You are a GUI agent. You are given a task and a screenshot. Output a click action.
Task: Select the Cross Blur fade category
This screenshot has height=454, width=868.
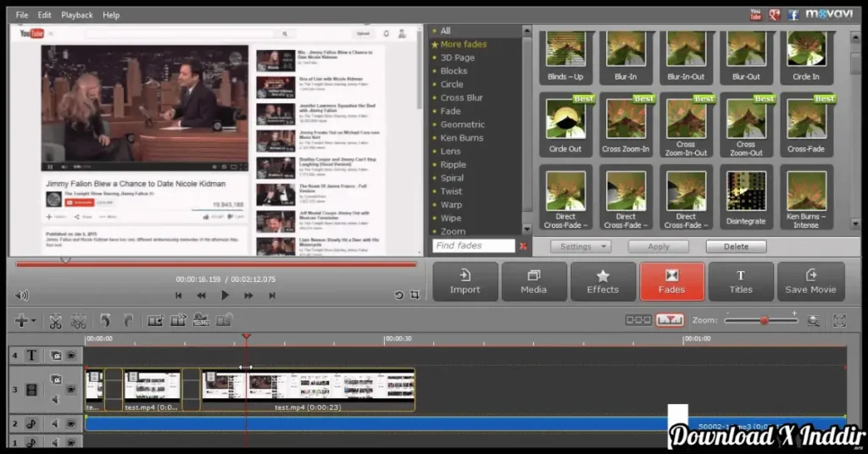pos(462,98)
